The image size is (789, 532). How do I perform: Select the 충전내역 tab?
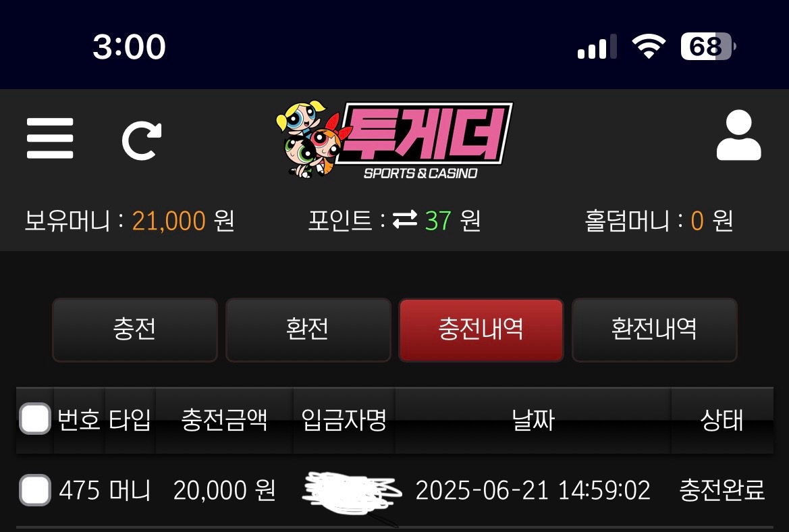[x=481, y=329]
